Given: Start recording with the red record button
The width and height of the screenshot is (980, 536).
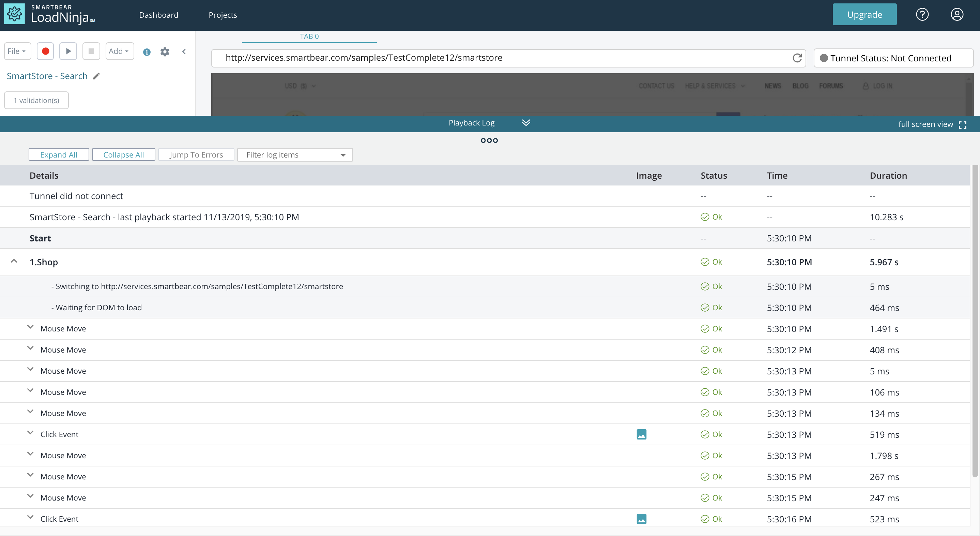Looking at the screenshot, I should click(45, 51).
